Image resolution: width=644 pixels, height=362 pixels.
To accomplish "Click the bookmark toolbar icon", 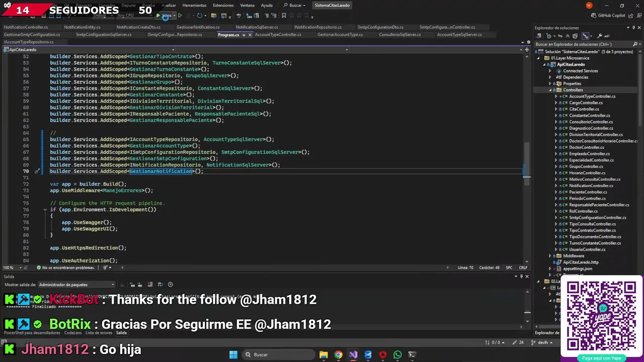I will [x=284, y=16].
